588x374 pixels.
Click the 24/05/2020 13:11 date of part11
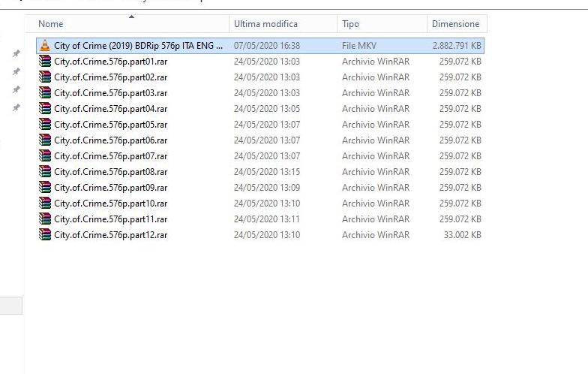pos(267,219)
